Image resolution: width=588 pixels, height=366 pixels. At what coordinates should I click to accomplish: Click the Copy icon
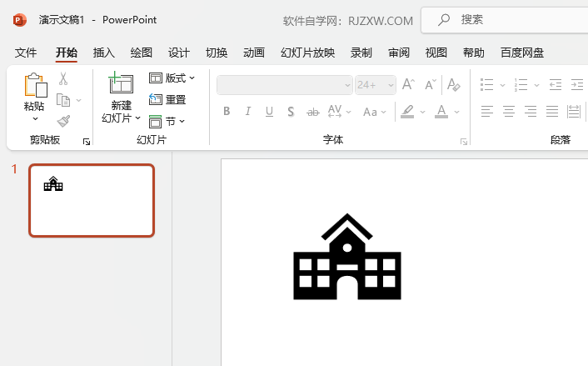pos(63,100)
